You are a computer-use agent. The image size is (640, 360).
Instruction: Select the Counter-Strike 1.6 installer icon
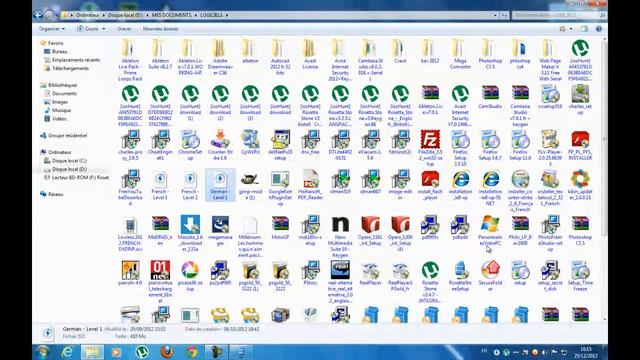coord(220,140)
